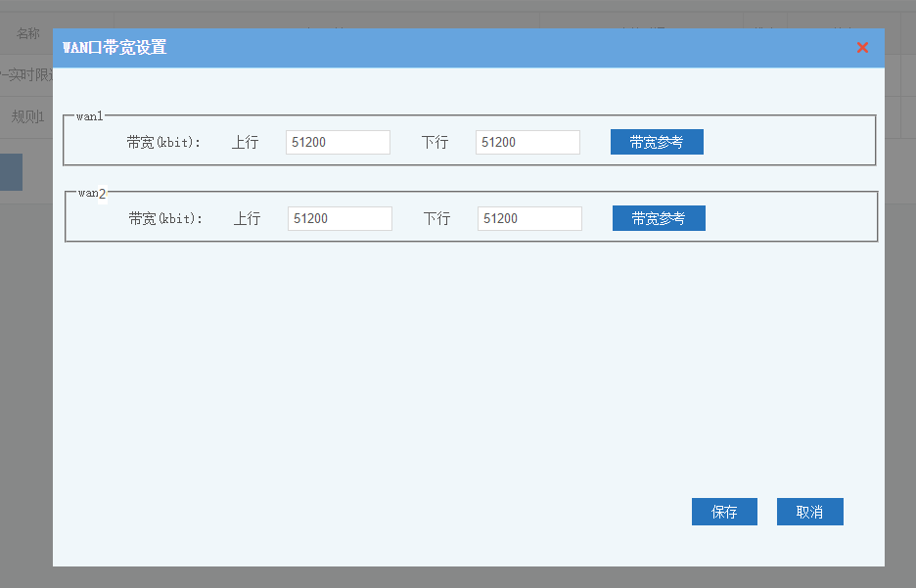Viewport: 916px width, 588px height.
Task: Select the wan2 上行 bandwidth input field
Action: click(340, 219)
